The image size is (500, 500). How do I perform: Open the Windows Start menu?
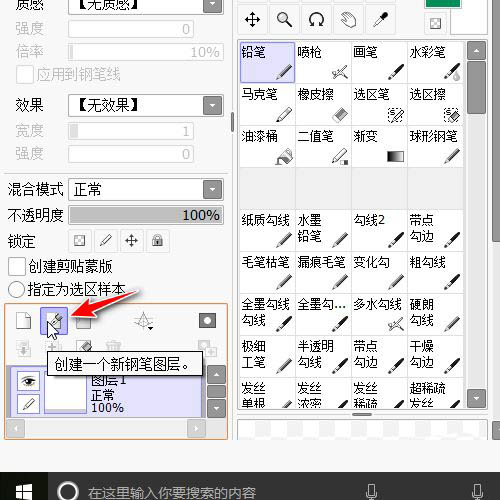(x=24, y=492)
